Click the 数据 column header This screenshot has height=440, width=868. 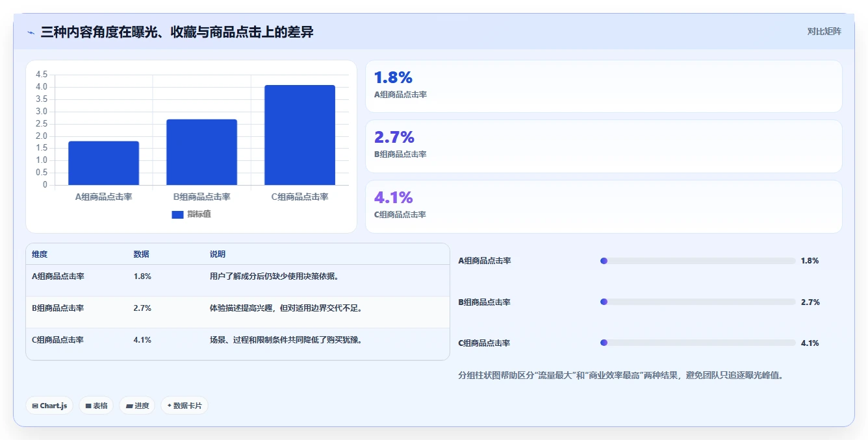click(141, 254)
